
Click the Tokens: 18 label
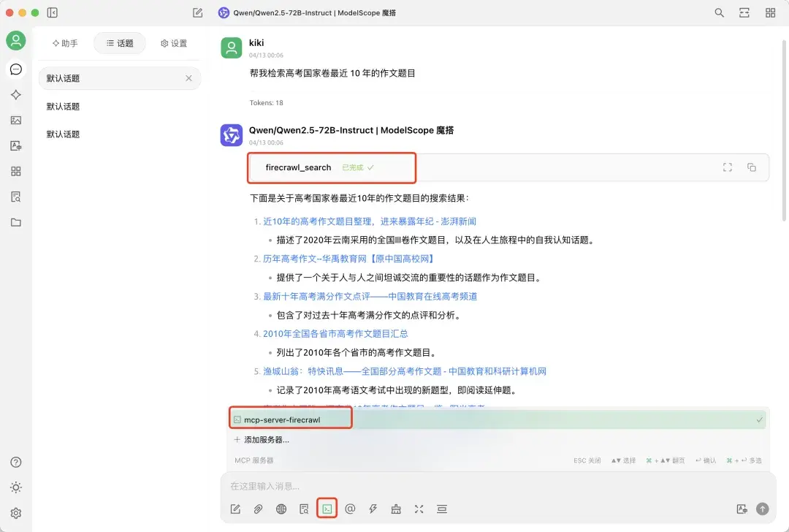266,103
